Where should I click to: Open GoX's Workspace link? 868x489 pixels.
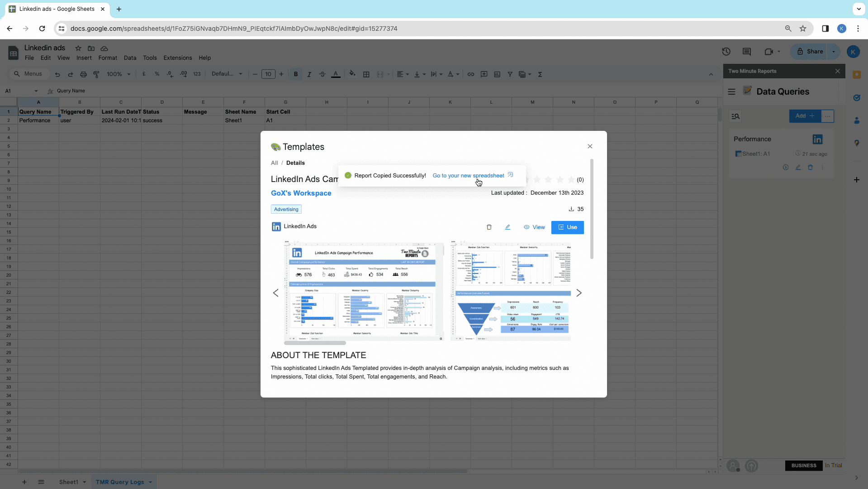click(x=301, y=193)
